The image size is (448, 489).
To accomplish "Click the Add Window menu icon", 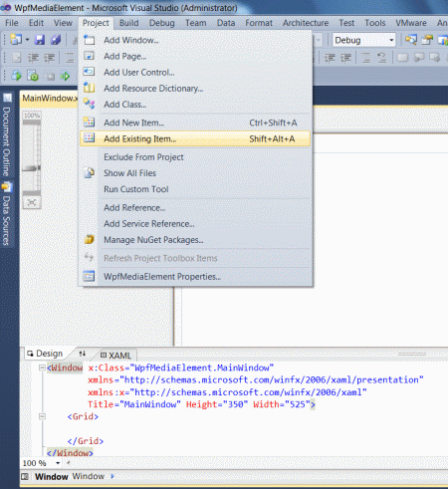I will click(89, 40).
